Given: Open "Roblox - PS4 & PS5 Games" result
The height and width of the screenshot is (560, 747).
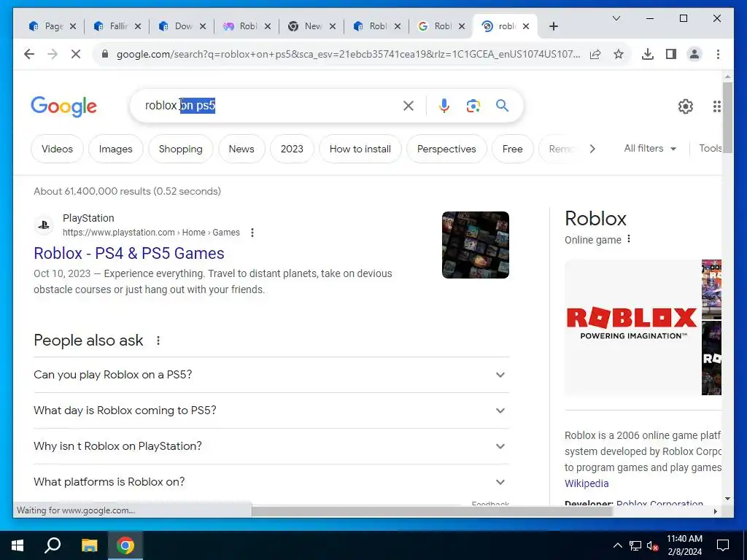Looking at the screenshot, I should pos(129,253).
